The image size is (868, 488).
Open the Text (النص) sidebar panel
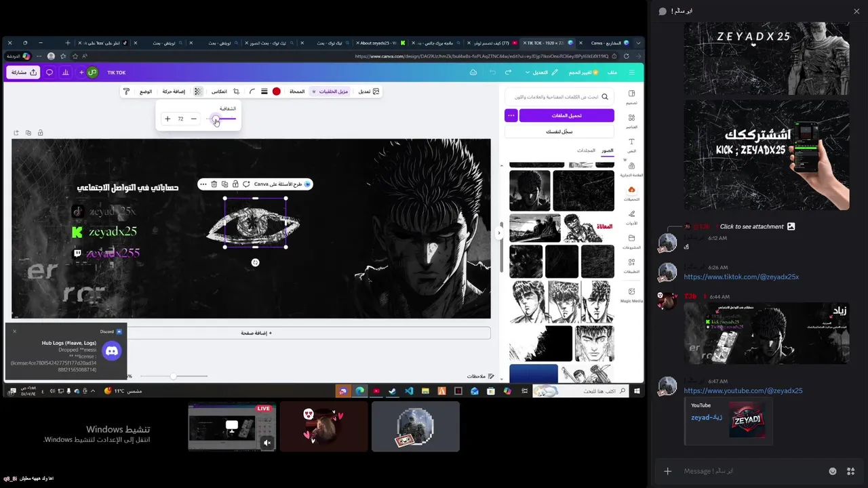(x=631, y=145)
